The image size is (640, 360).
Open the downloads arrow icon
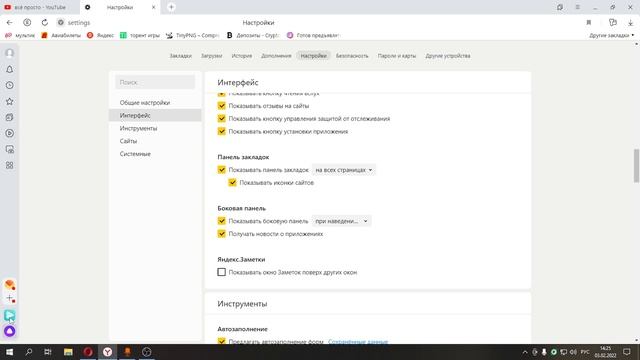(x=630, y=23)
